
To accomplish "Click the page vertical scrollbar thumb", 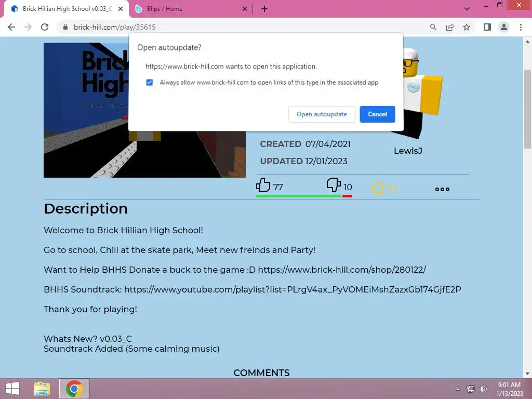I will tap(527, 109).
